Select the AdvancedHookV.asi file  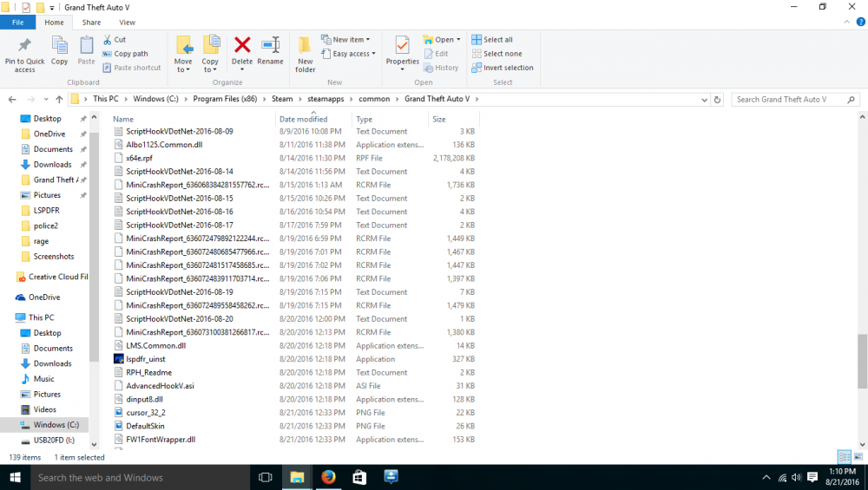(x=160, y=385)
